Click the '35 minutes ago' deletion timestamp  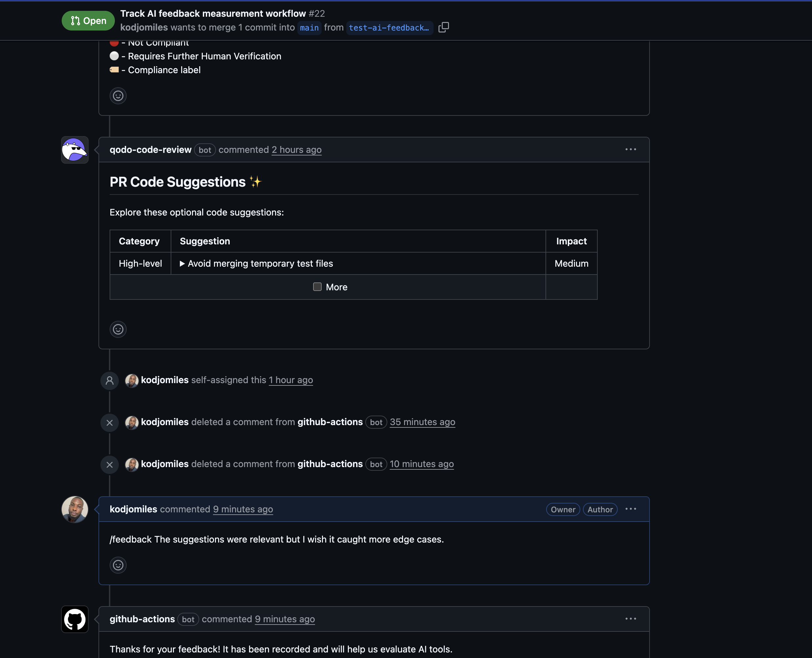[x=422, y=422]
